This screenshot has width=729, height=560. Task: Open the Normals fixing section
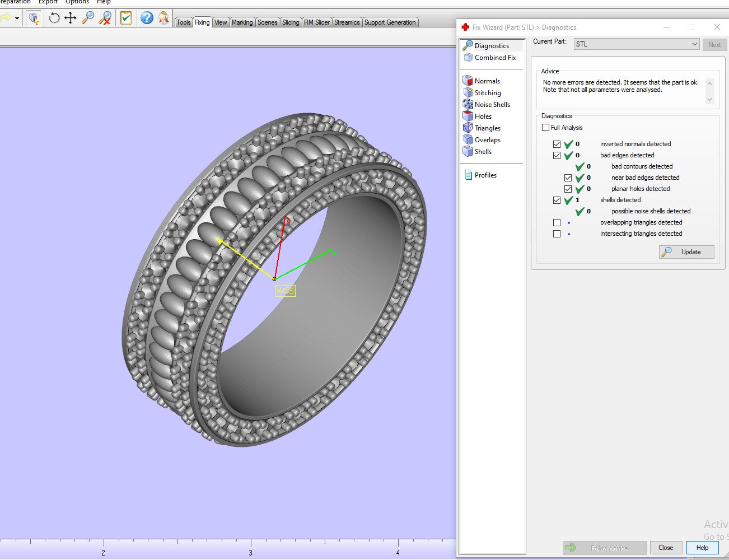487,81
